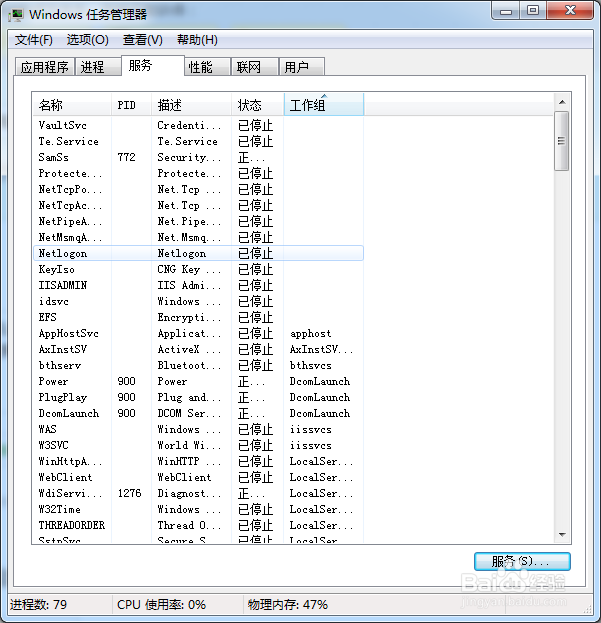Select the WebClient service name

pos(65,477)
